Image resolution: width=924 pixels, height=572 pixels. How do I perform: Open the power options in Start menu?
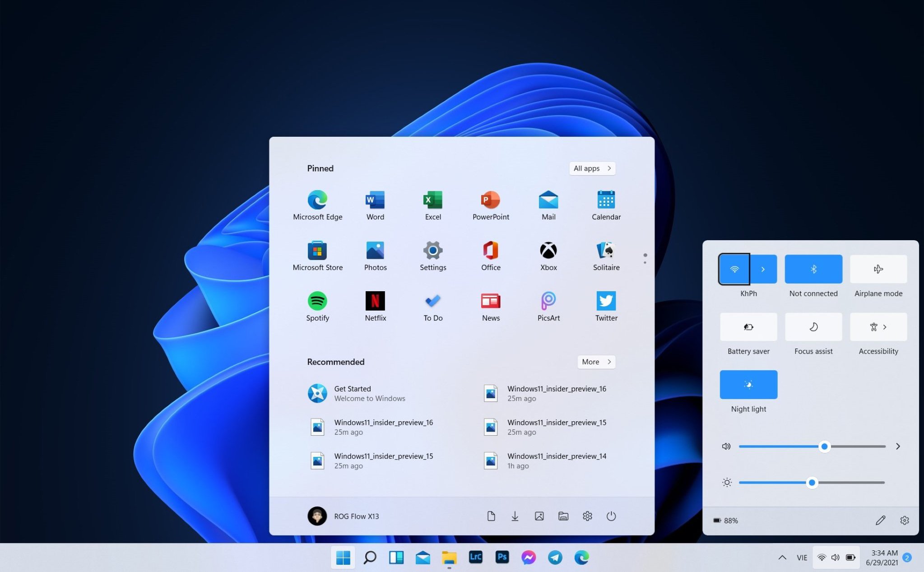point(612,516)
